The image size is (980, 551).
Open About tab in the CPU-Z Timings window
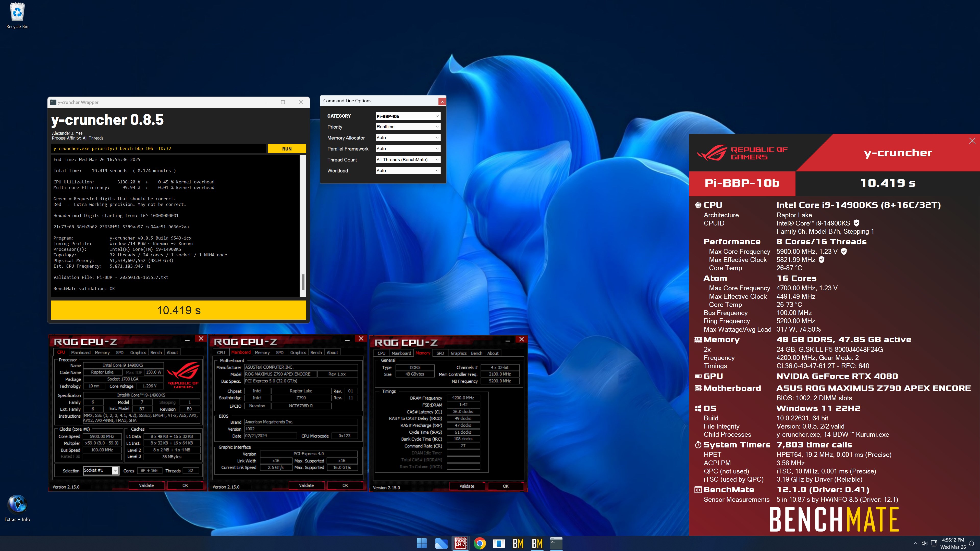coord(493,353)
